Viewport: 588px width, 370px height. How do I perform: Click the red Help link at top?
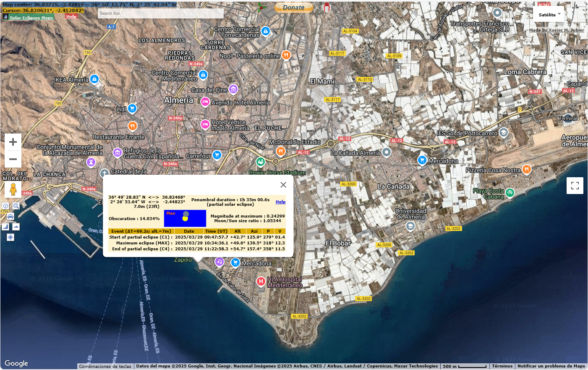tap(71, 17)
